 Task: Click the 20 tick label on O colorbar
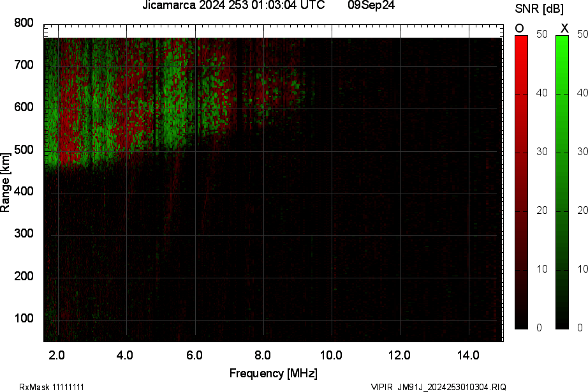point(542,211)
